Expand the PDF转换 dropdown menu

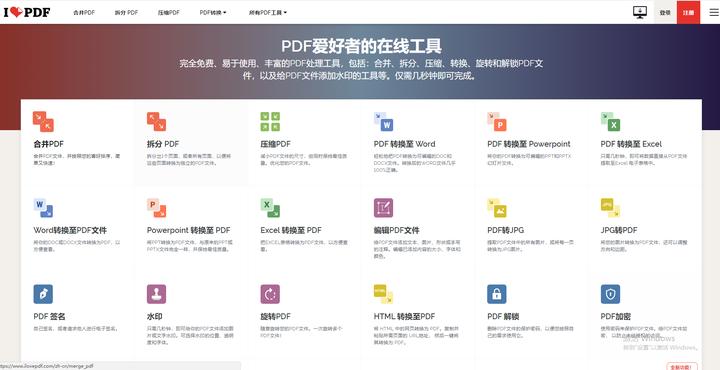(213, 13)
